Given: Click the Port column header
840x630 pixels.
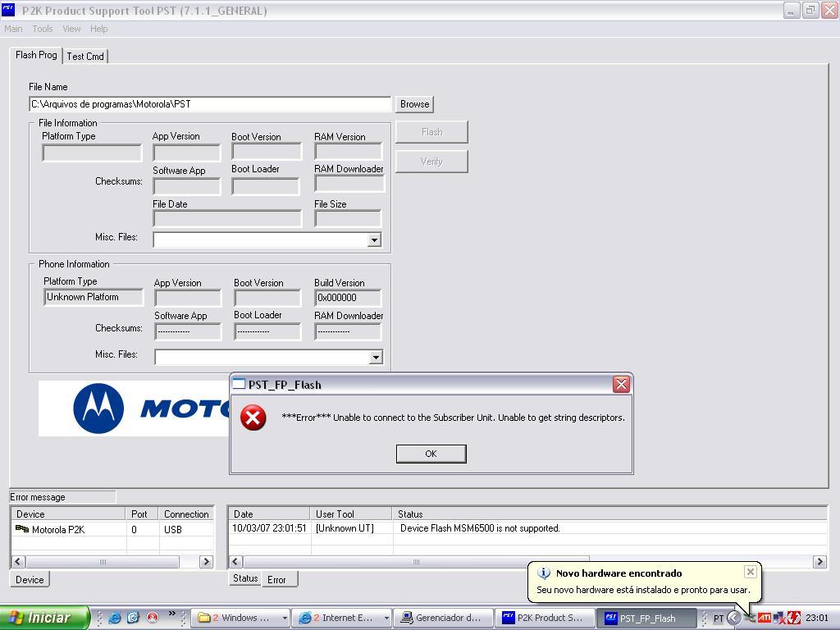Looking at the screenshot, I should coord(142,514).
